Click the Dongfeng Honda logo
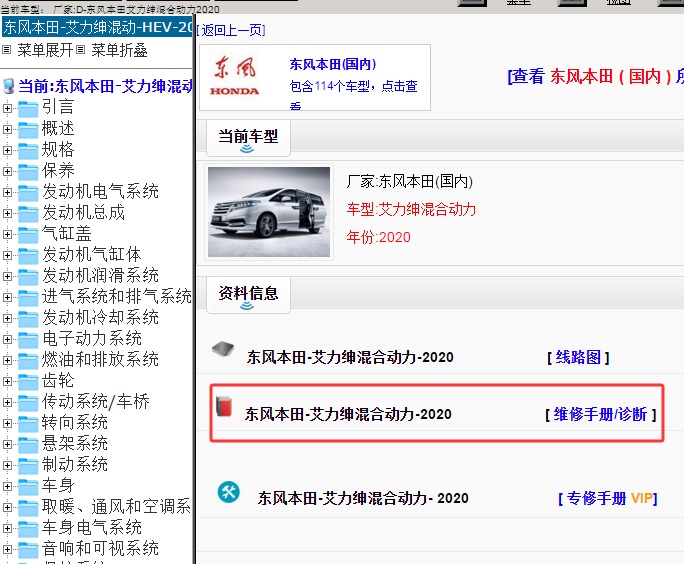684x564 pixels. (x=235, y=76)
